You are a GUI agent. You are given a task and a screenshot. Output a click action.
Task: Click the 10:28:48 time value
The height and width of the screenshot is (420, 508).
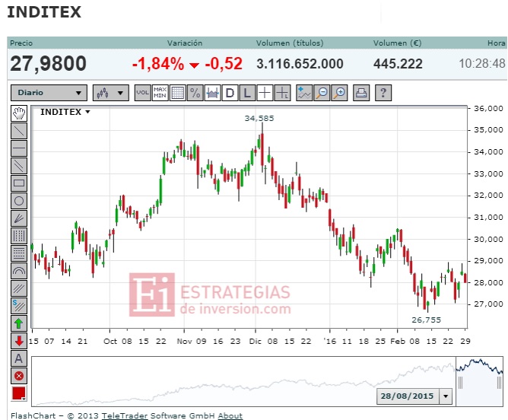(x=482, y=63)
